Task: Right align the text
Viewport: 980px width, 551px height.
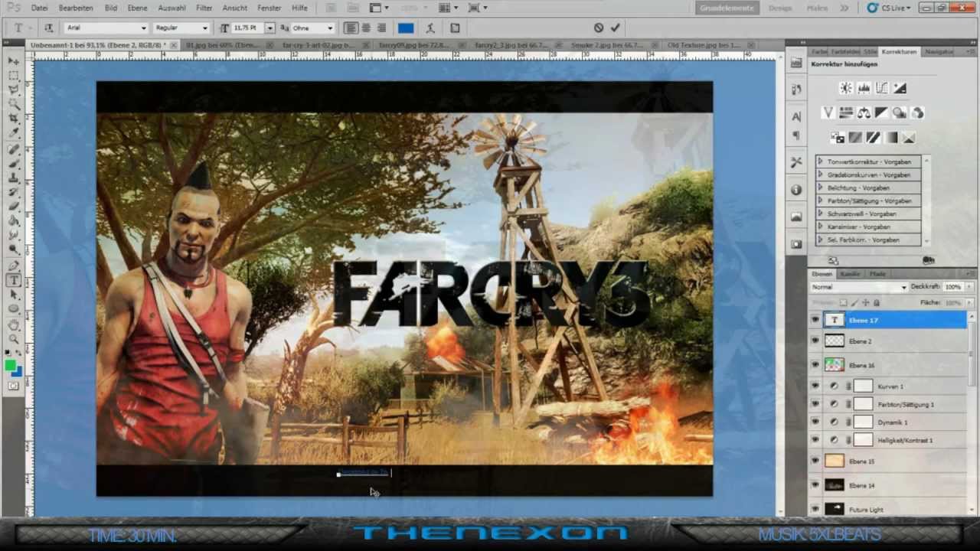Action: point(381,28)
